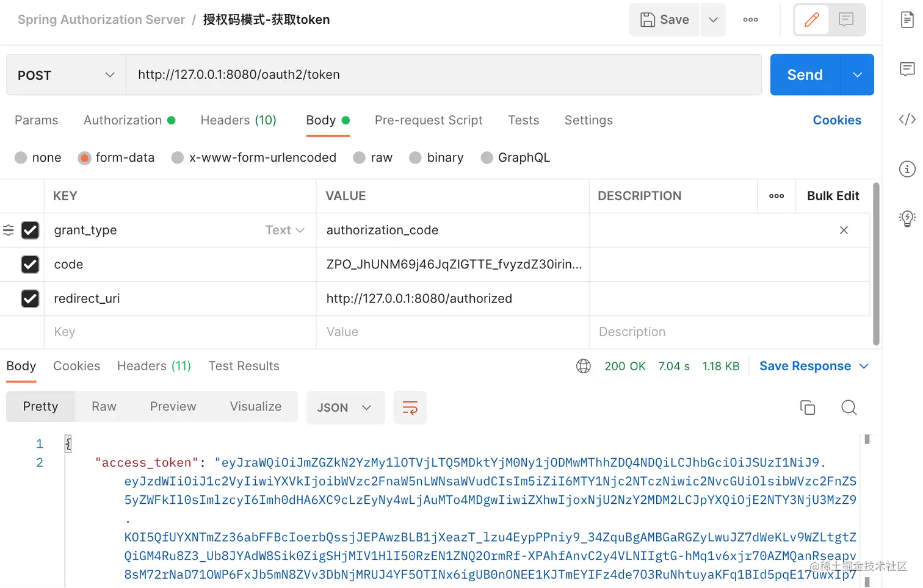Switch the response view to Visualize
The image size is (923, 588).
[256, 406]
